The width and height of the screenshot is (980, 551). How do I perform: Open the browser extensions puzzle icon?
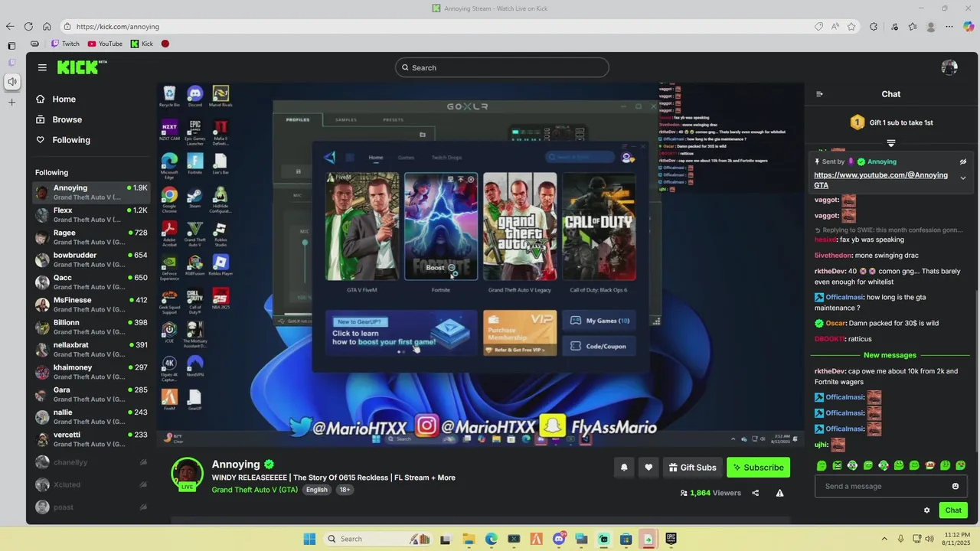[x=874, y=27]
